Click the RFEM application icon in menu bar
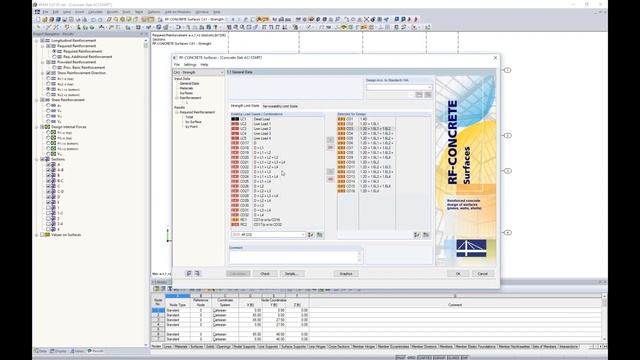 click(38, 12)
